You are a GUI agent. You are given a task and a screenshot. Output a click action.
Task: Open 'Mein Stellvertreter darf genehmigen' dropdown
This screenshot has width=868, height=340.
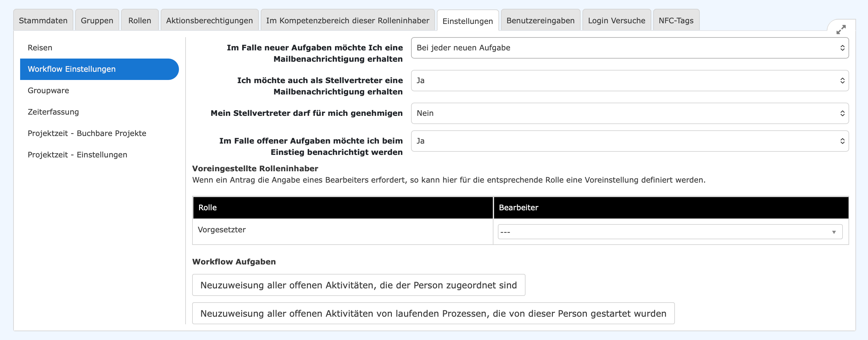coord(629,113)
